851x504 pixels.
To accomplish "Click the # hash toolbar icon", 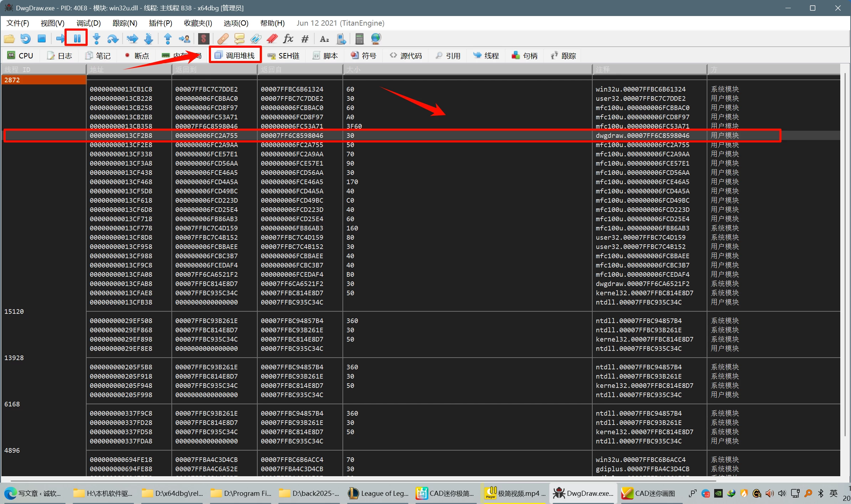I will 305,38.
